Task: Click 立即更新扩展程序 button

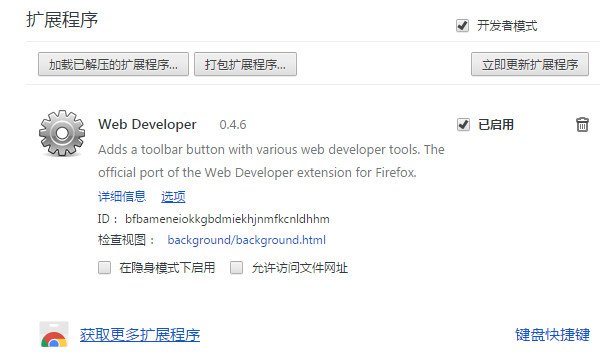Action: pos(530,64)
